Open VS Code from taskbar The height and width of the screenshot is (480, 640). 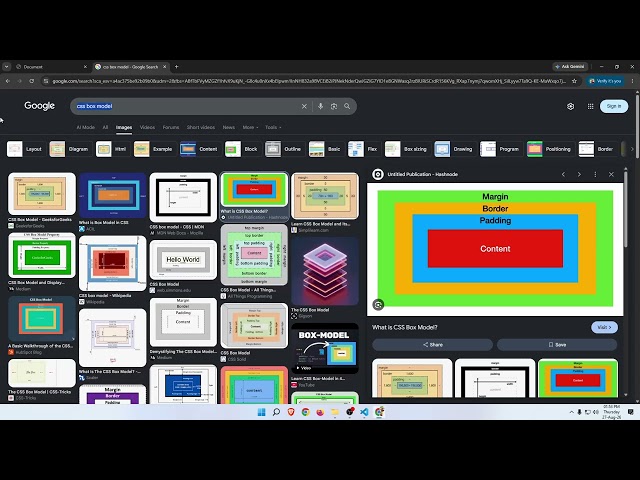coord(364,412)
